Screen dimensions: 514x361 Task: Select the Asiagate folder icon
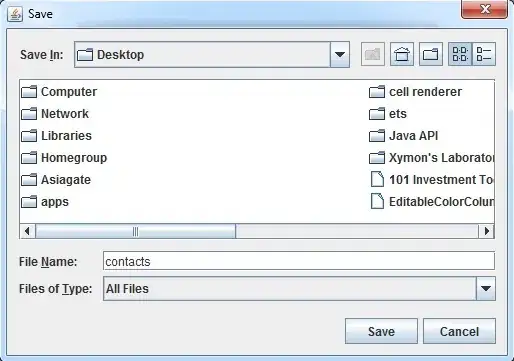(x=29, y=180)
